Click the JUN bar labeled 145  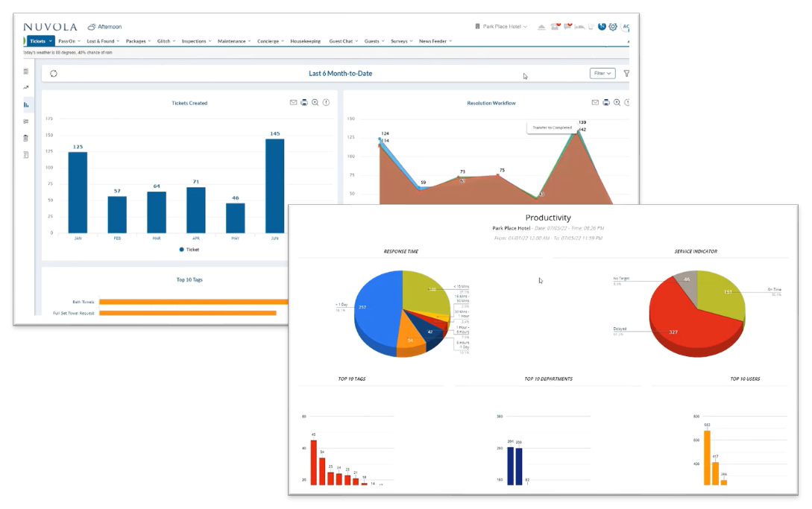pos(274,186)
